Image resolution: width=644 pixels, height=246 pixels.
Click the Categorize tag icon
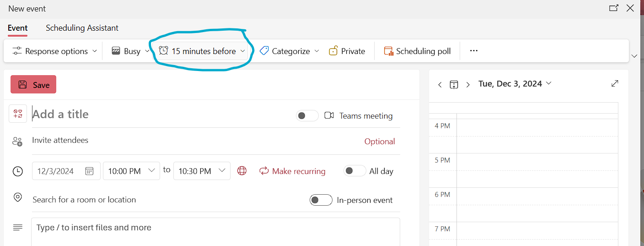click(x=264, y=51)
